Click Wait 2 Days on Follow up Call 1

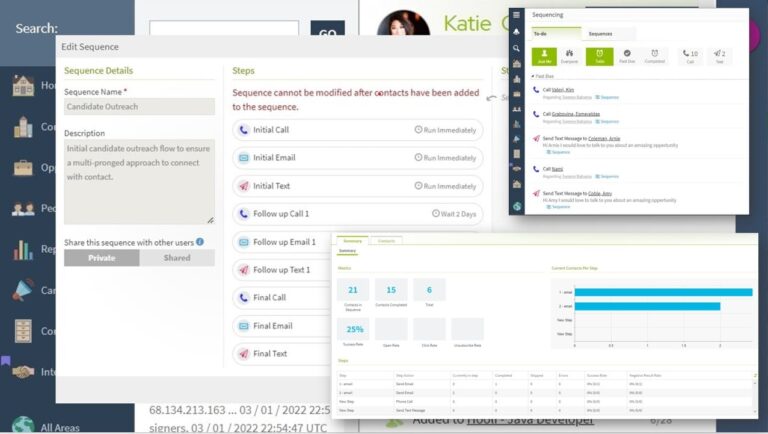(454, 214)
